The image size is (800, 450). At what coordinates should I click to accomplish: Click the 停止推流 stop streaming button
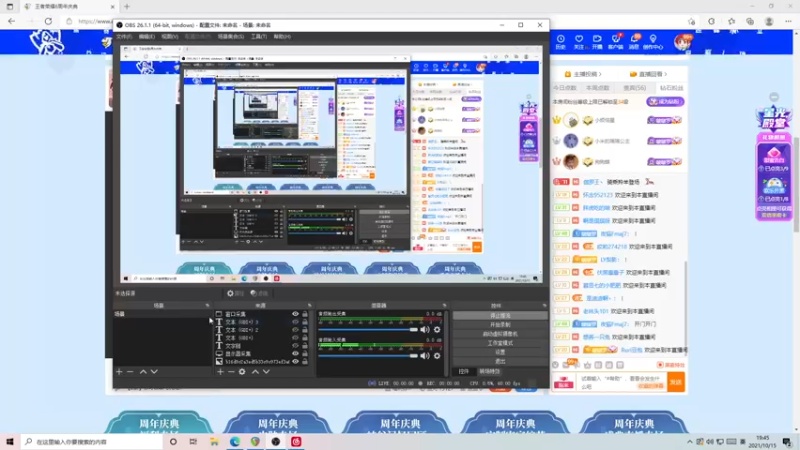500,316
